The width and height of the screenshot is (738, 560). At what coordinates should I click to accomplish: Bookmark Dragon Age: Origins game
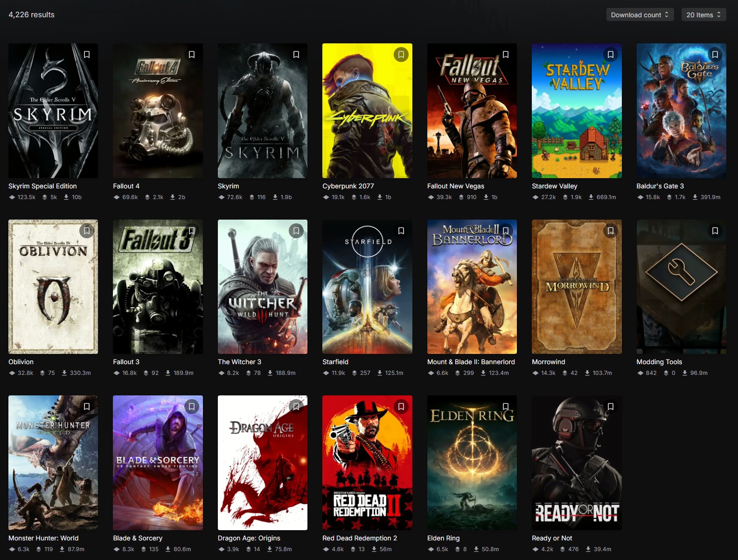pyautogui.click(x=296, y=407)
